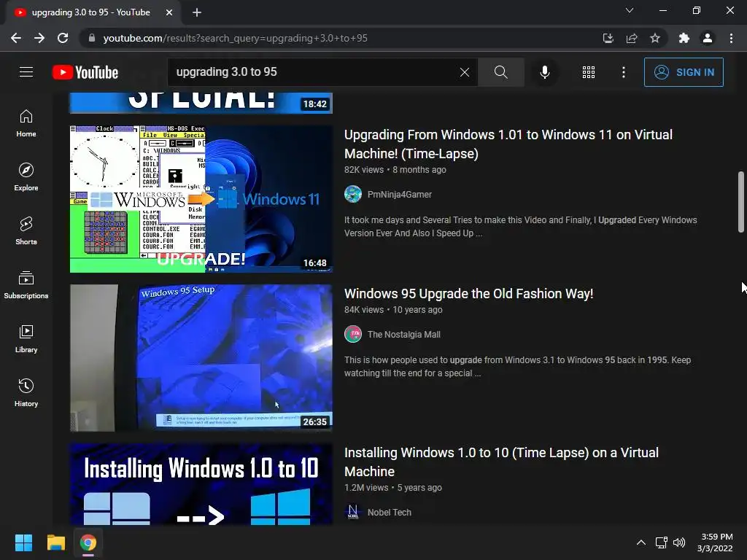The image size is (747, 560).
Task: Open File Explorer from taskbar
Action: 55,542
